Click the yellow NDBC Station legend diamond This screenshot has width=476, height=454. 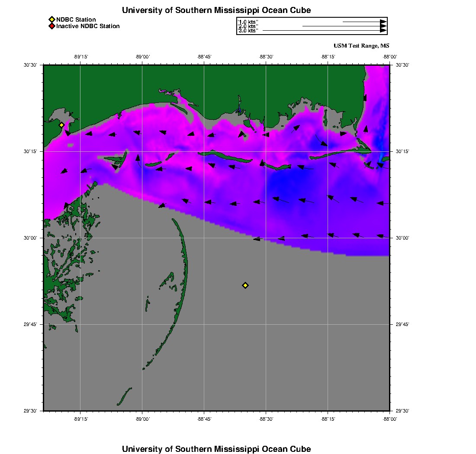(51, 19)
